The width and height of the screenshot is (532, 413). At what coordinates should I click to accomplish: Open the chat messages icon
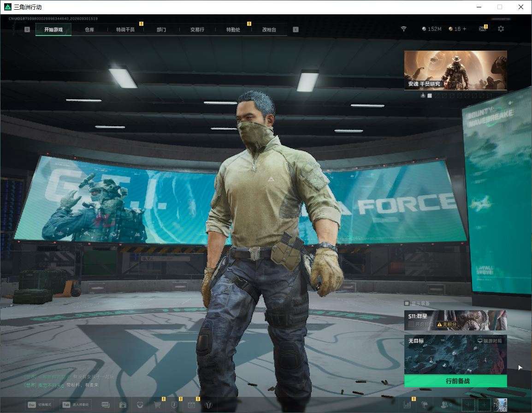106,405
